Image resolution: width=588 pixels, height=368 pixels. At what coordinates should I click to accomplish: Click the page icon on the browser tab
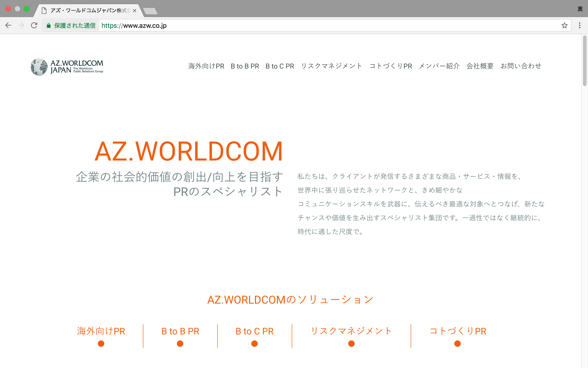click(x=44, y=11)
